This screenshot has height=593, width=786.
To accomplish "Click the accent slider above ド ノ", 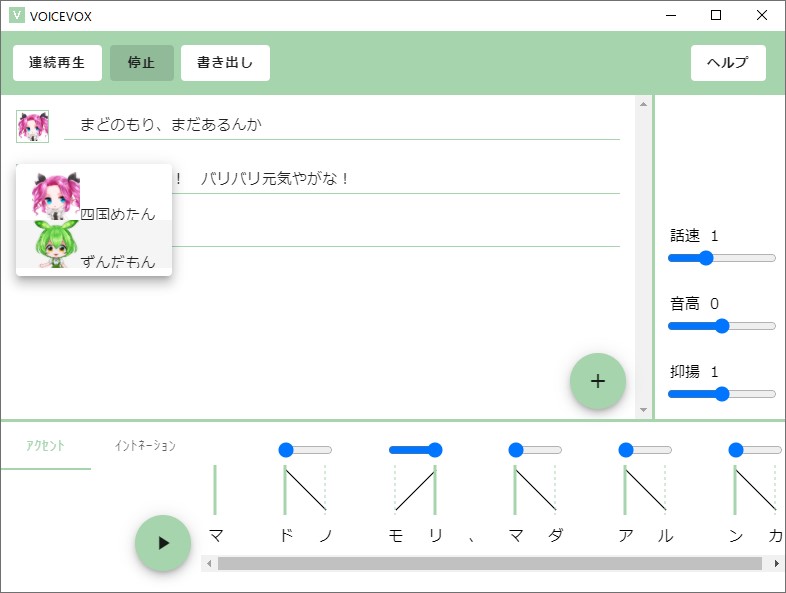I will (305, 450).
